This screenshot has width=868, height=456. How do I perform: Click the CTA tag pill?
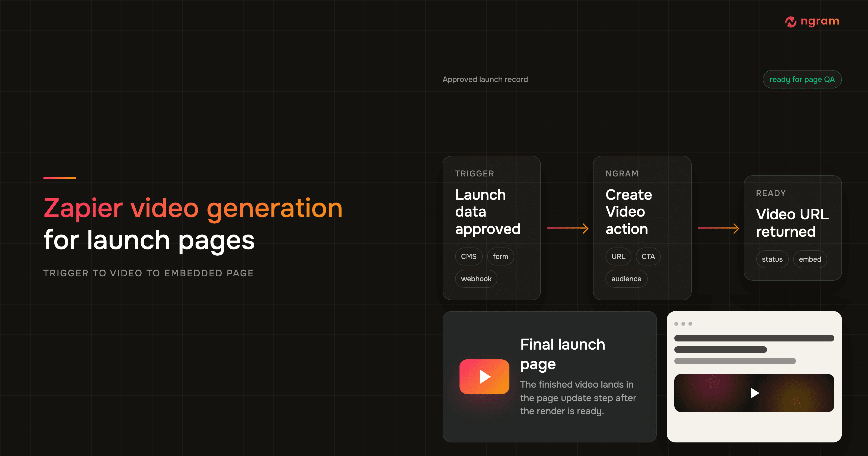pos(648,256)
